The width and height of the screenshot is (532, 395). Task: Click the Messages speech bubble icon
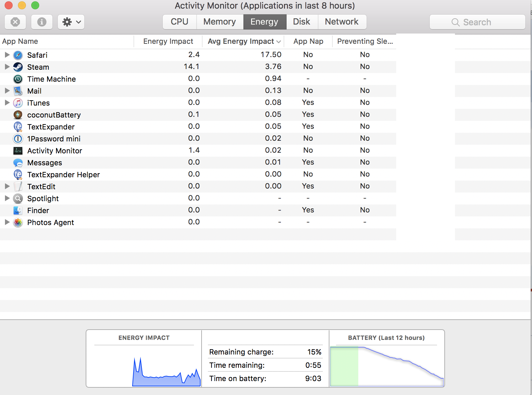click(x=18, y=163)
